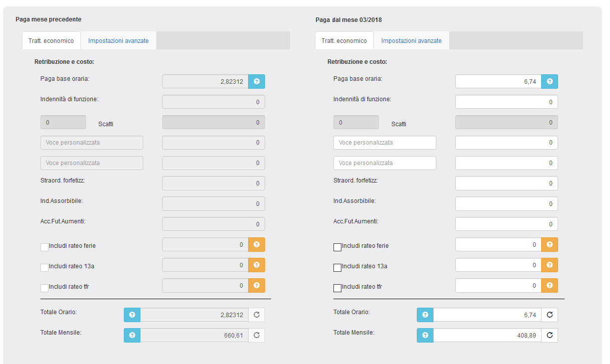This screenshot has width=610, height=364.
Task: Click orange help icon for left rateo ferie
Action: (257, 245)
